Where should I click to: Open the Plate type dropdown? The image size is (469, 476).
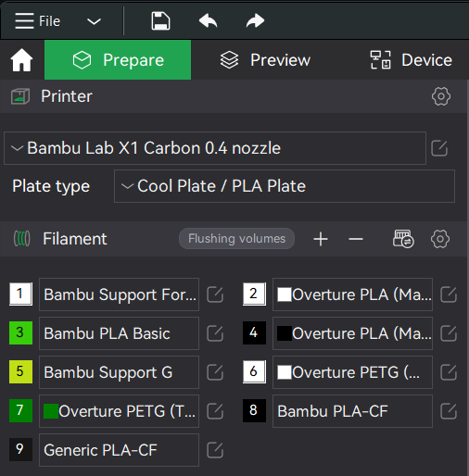coord(285,186)
